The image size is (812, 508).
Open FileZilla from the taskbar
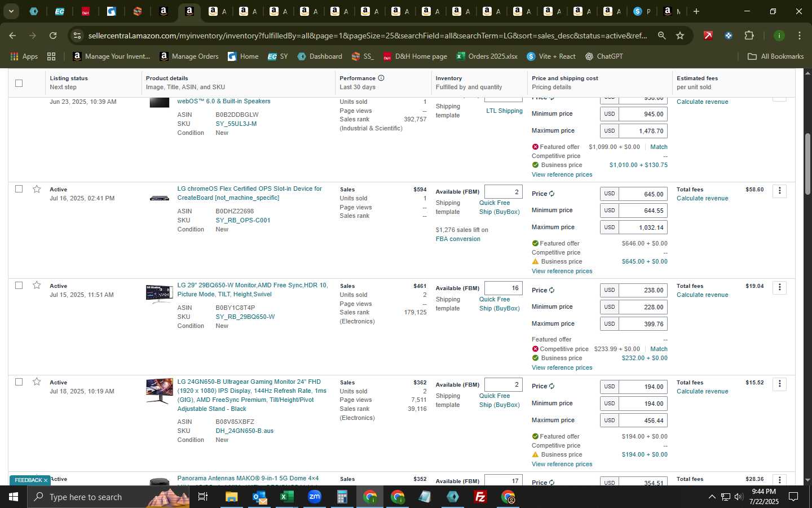click(x=480, y=497)
